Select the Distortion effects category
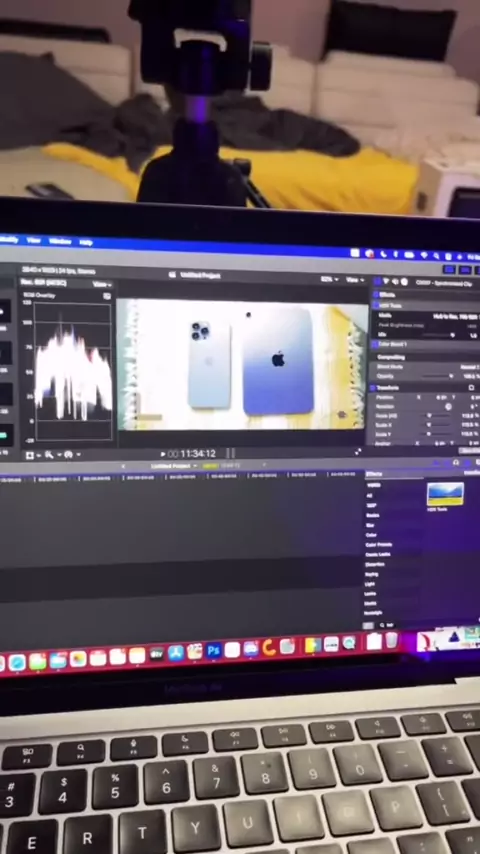The image size is (480, 854). click(x=374, y=564)
